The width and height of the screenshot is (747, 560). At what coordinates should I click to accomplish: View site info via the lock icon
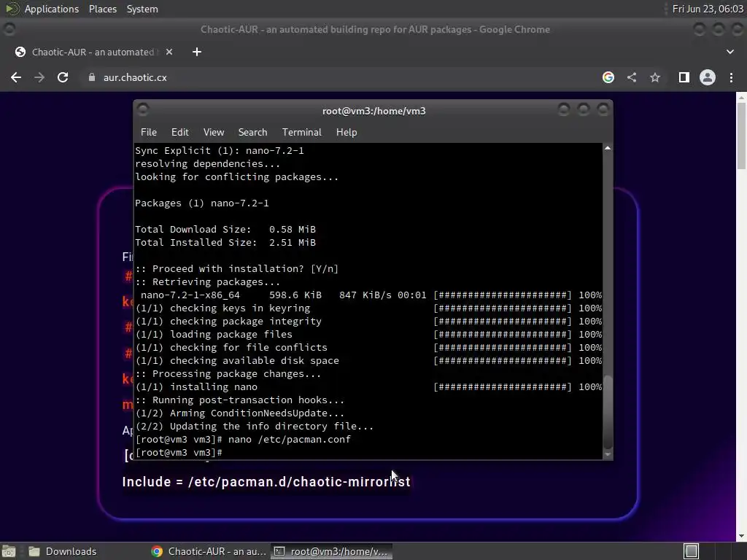[92, 77]
